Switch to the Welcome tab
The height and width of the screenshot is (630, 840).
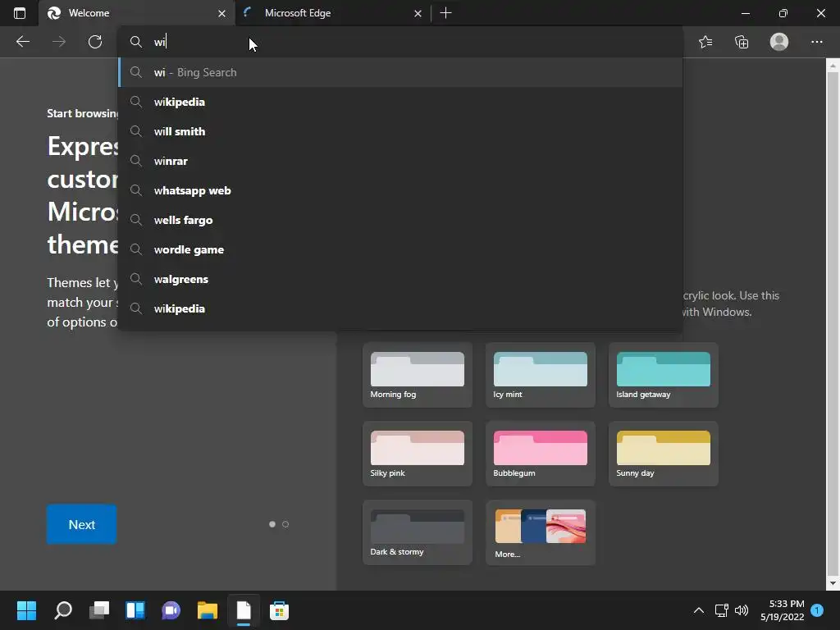point(137,13)
